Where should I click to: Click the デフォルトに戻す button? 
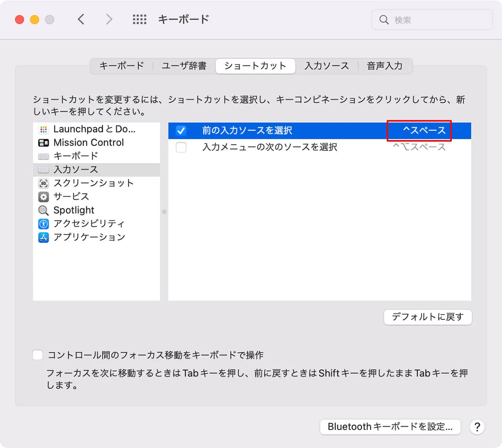coord(427,317)
